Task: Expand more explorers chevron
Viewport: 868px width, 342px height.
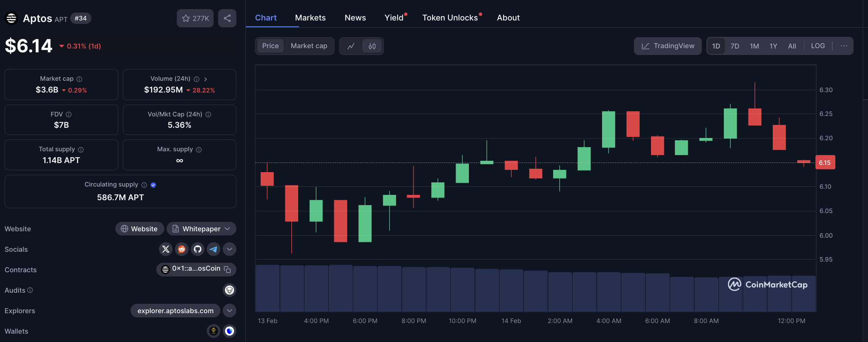Action: pyautogui.click(x=230, y=311)
